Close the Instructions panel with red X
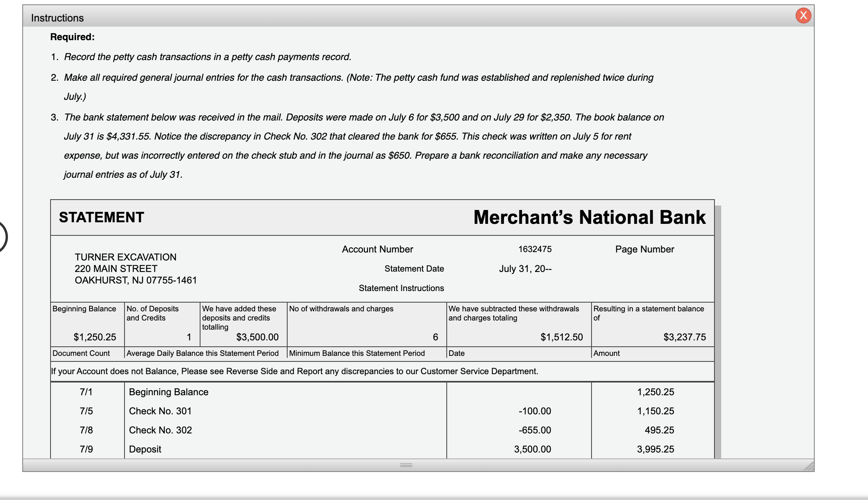This screenshot has height=501, width=868. [x=803, y=16]
